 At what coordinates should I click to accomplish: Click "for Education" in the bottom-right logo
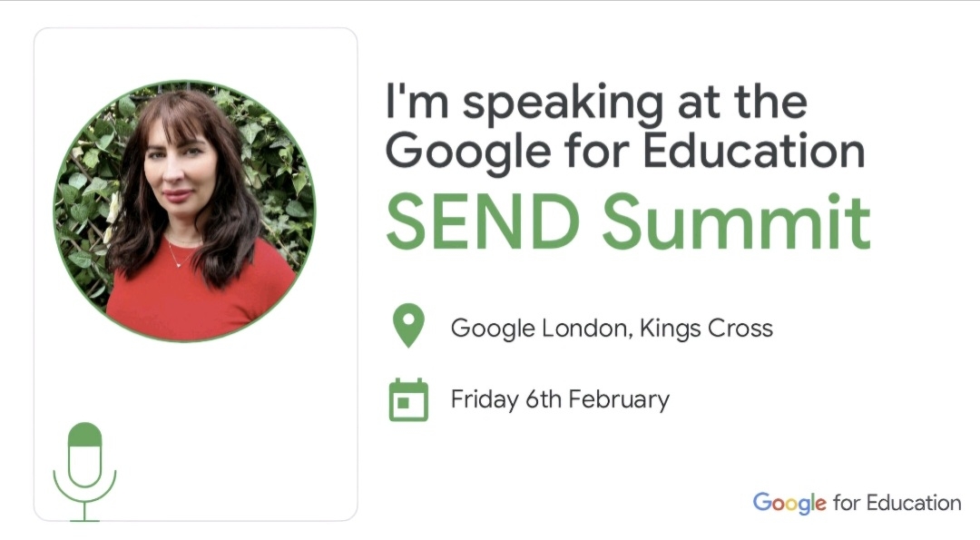click(897, 503)
